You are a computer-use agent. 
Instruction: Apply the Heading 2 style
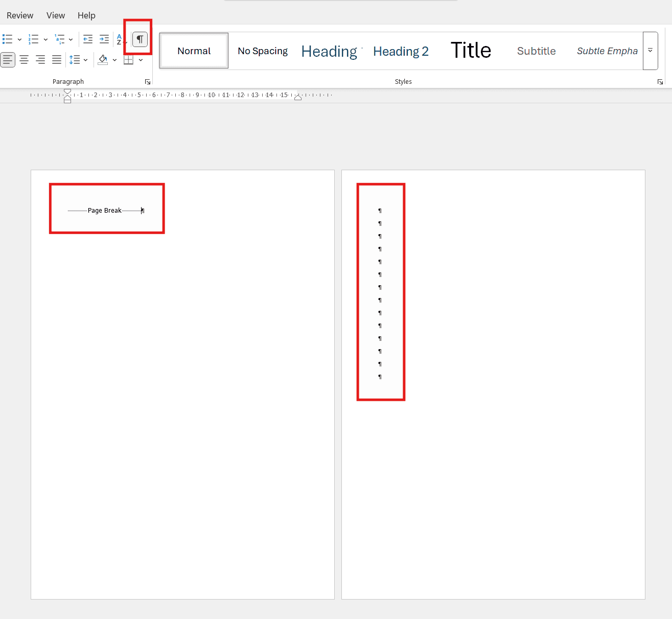point(401,51)
